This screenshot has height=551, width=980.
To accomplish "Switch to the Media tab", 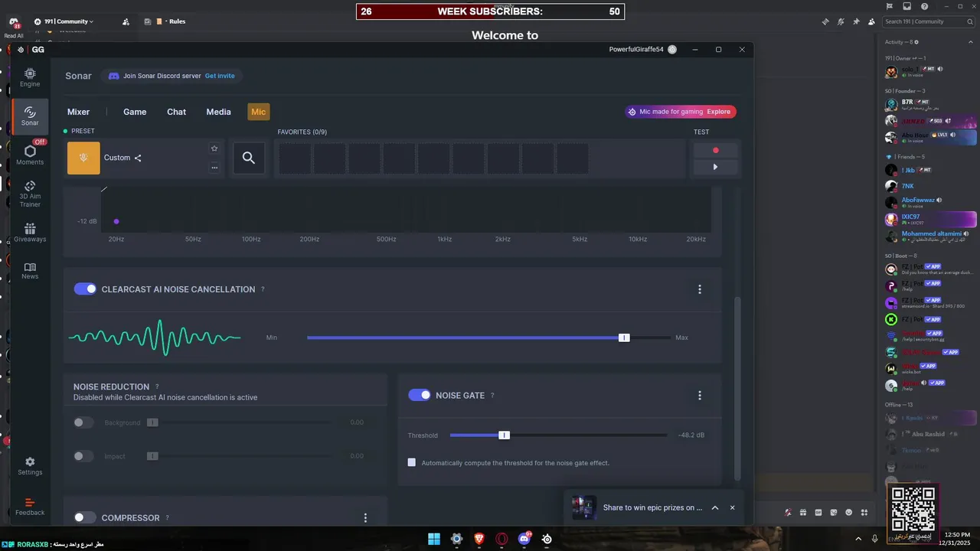I will pyautogui.click(x=218, y=112).
